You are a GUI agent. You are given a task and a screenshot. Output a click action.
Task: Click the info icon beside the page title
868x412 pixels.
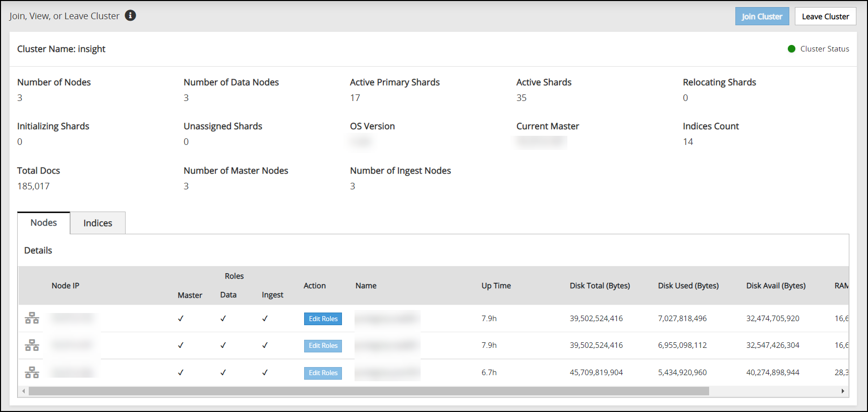(130, 16)
